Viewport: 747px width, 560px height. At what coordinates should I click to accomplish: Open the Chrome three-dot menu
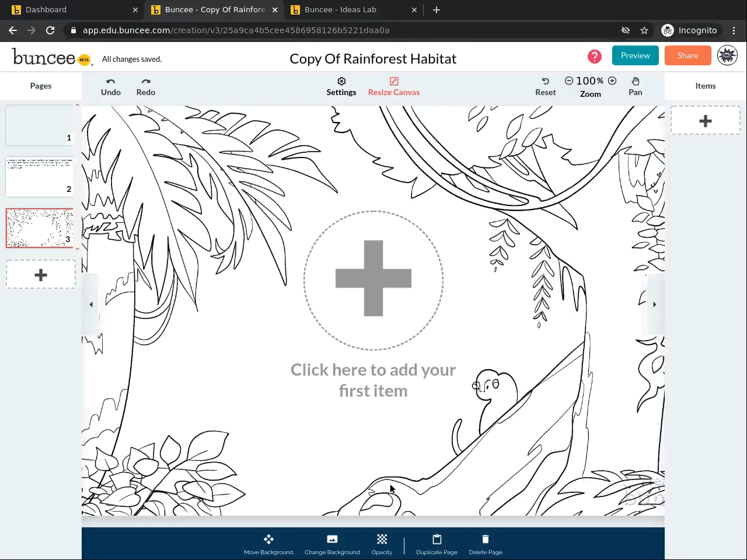click(x=734, y=30)
